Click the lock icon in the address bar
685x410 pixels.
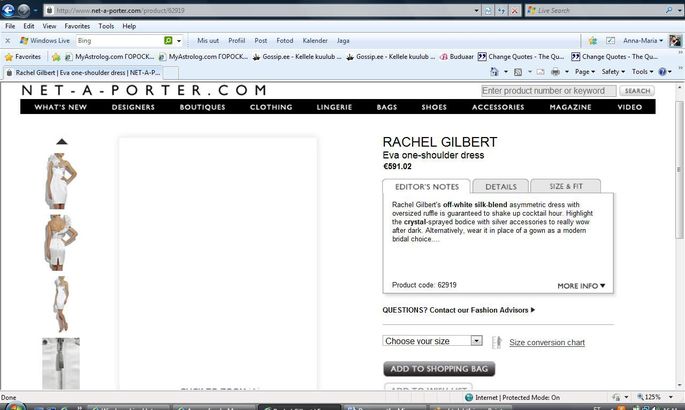point(50,10)
